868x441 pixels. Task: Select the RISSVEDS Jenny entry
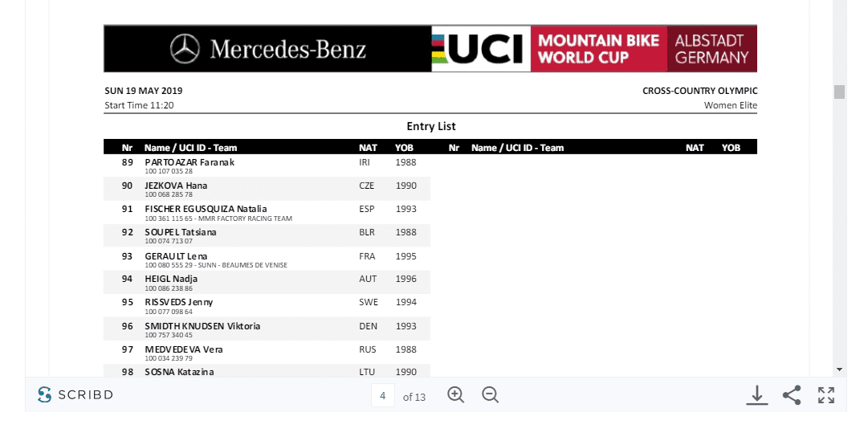(179, 303)
